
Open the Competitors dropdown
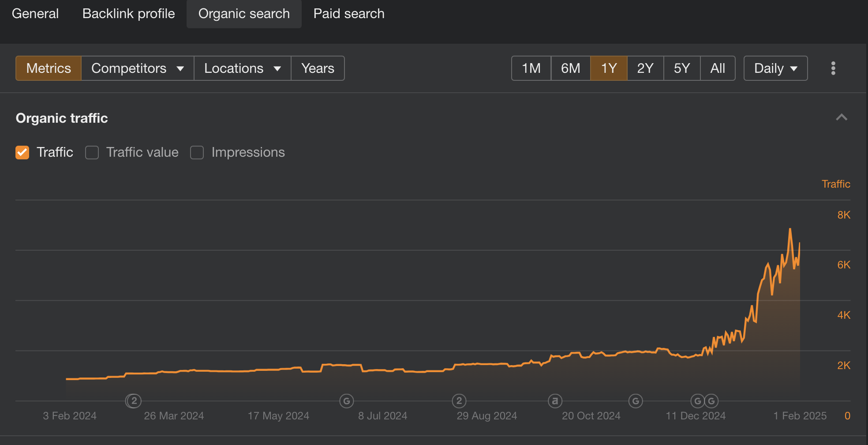coord(138,68)
